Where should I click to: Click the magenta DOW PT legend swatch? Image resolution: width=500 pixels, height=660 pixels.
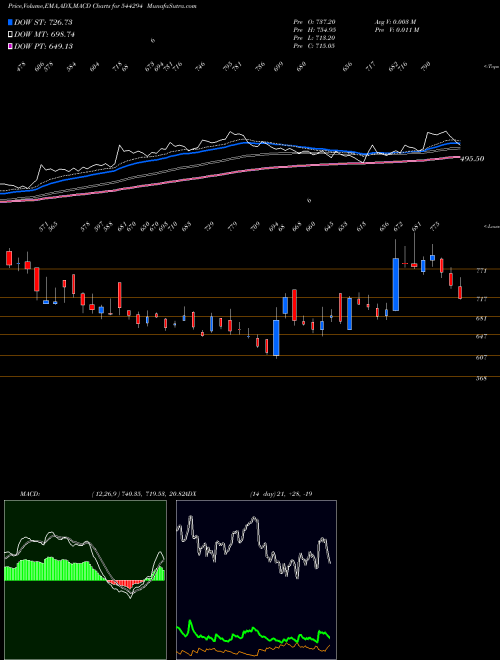pos(10,46)
